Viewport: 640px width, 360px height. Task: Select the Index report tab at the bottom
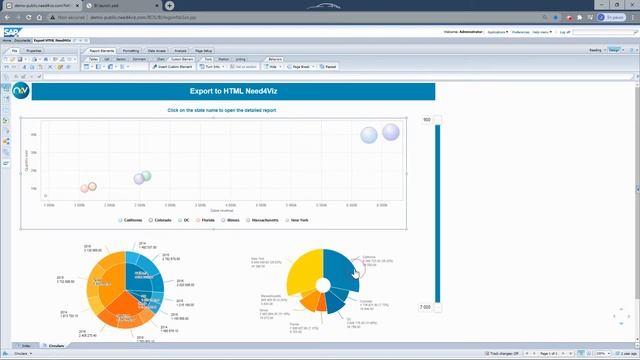coord(25,346)
